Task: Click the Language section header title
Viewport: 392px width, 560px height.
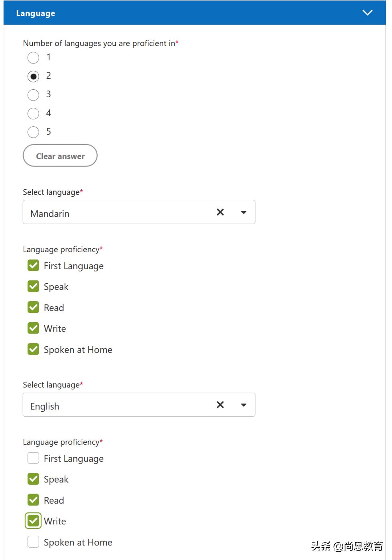Action: (36, 13)
